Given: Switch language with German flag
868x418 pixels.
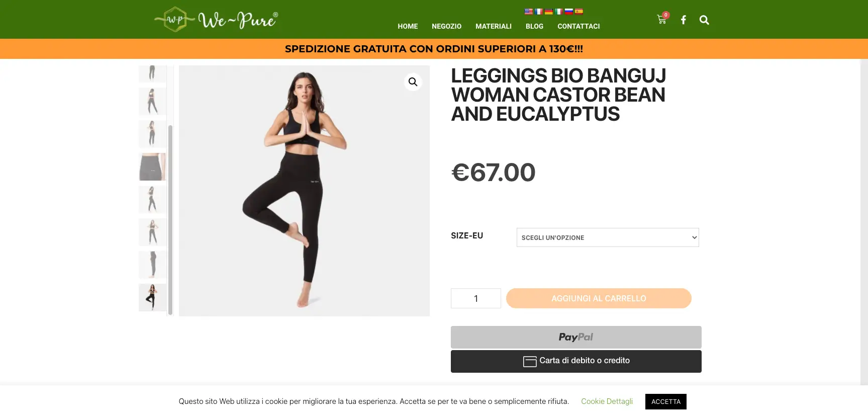Looking at the screenshot, I should click(x=549, y=12).
